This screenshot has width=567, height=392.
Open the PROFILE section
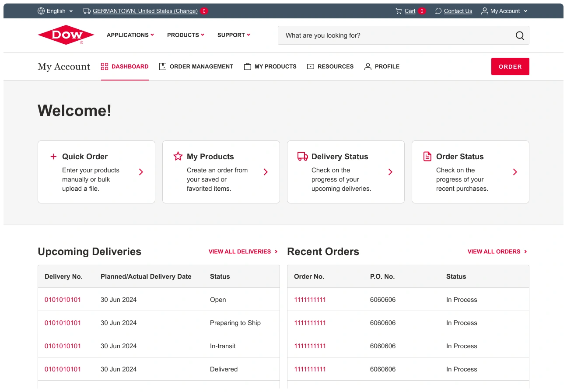click(381, 66)
